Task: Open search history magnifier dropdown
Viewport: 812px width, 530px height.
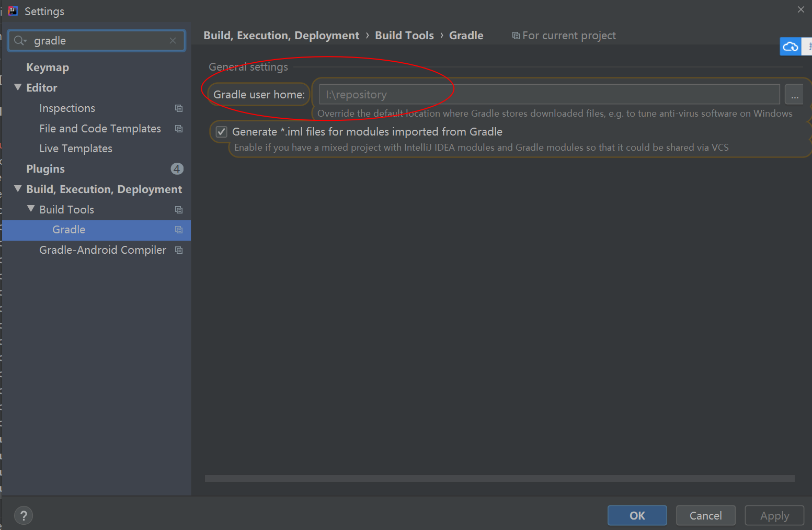Action: [20, 41]
